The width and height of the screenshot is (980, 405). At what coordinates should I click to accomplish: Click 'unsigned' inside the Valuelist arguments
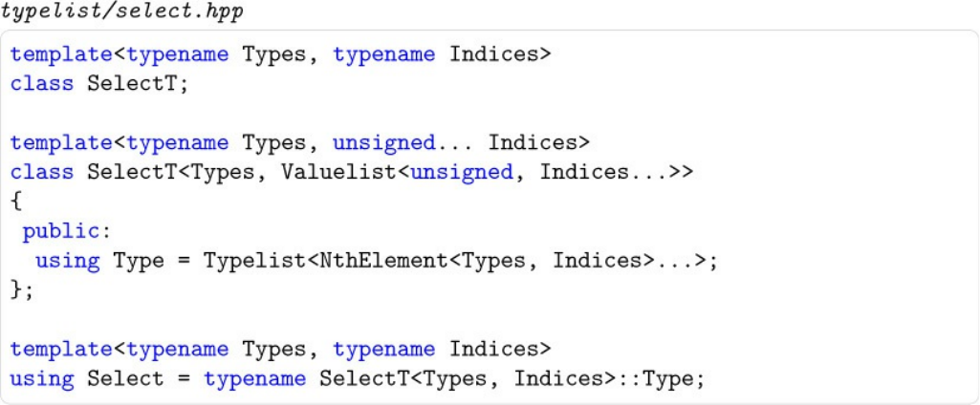click(461, 173)
